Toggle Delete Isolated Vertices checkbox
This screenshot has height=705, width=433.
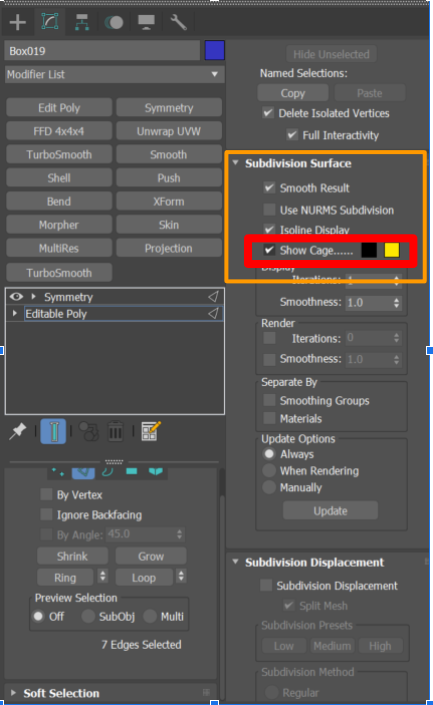tap(268, 113)
